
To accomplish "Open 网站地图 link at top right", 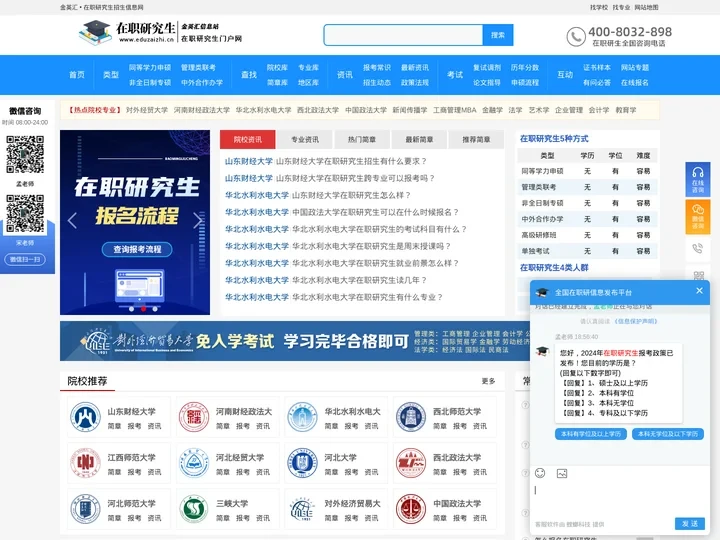I will click(x=646, y=7).
